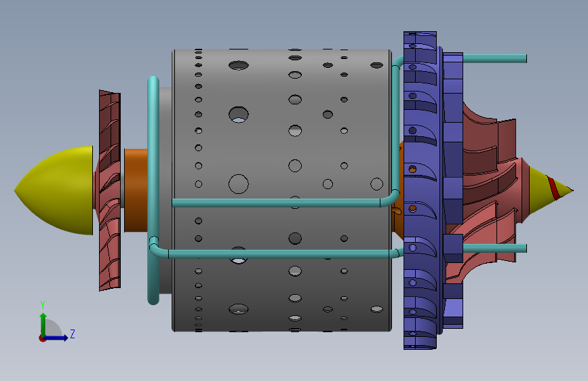Pick the orange shaft sleeve left of the casing

tap(136, 190)
